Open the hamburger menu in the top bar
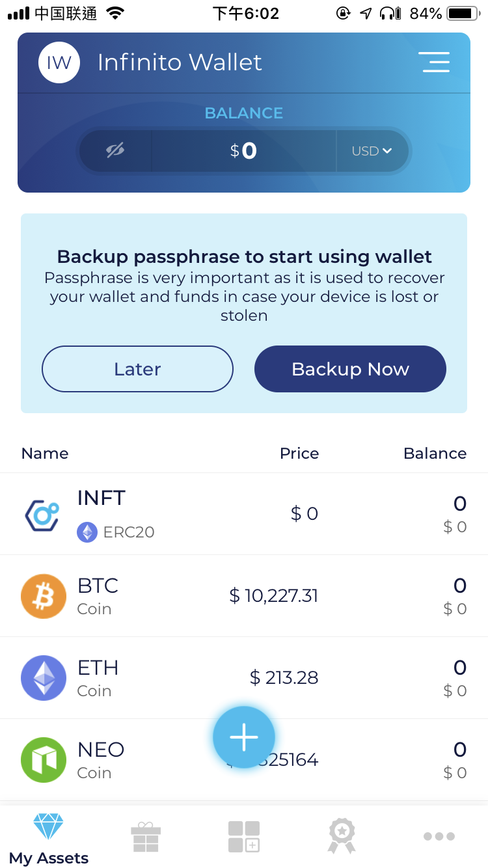488x868 pixels. pyautogui.click(x=435, y=62)
